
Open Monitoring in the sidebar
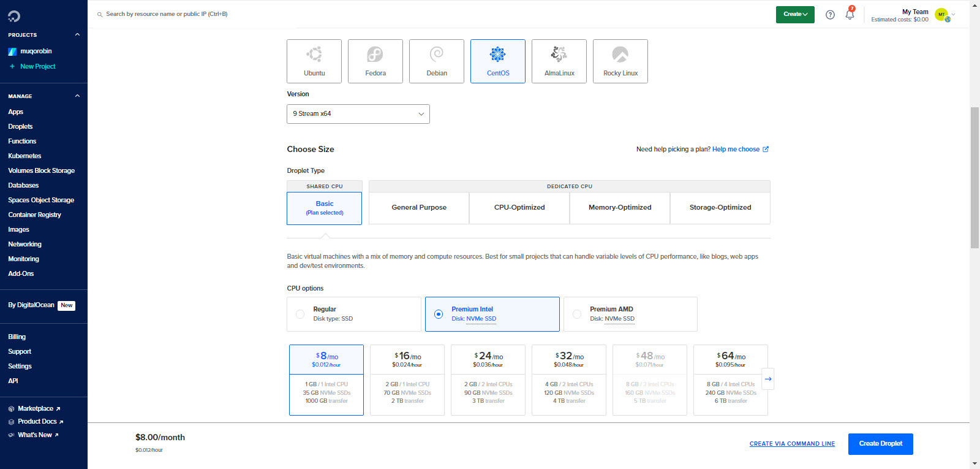pyautogui.click(x=23, y=259)
